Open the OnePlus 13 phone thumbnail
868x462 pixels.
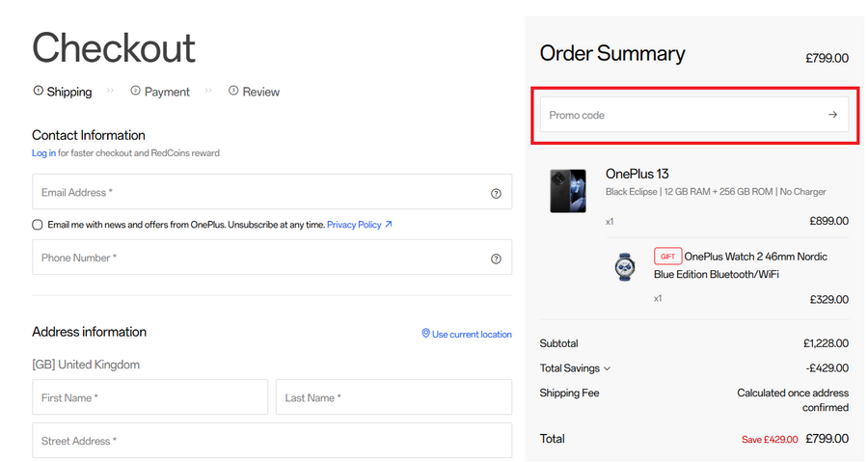point(568,191)
